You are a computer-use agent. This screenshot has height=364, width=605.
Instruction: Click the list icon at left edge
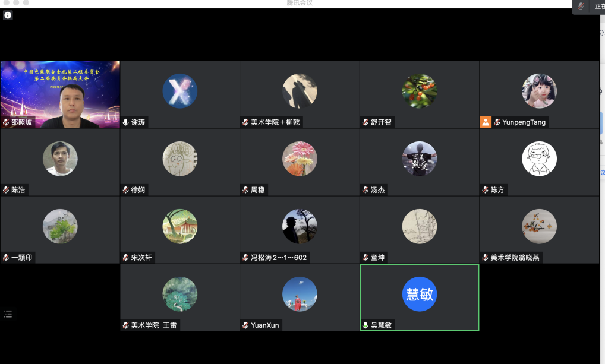[8, 314]
